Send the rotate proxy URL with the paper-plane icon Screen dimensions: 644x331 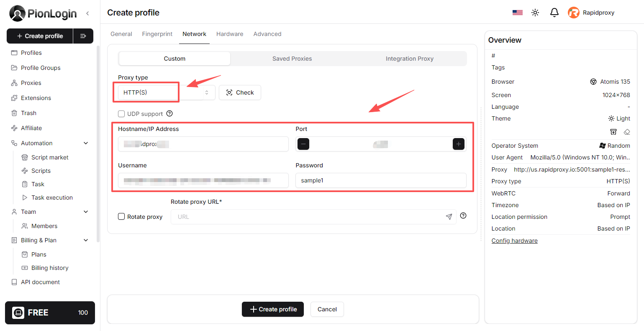click(449, 216)
